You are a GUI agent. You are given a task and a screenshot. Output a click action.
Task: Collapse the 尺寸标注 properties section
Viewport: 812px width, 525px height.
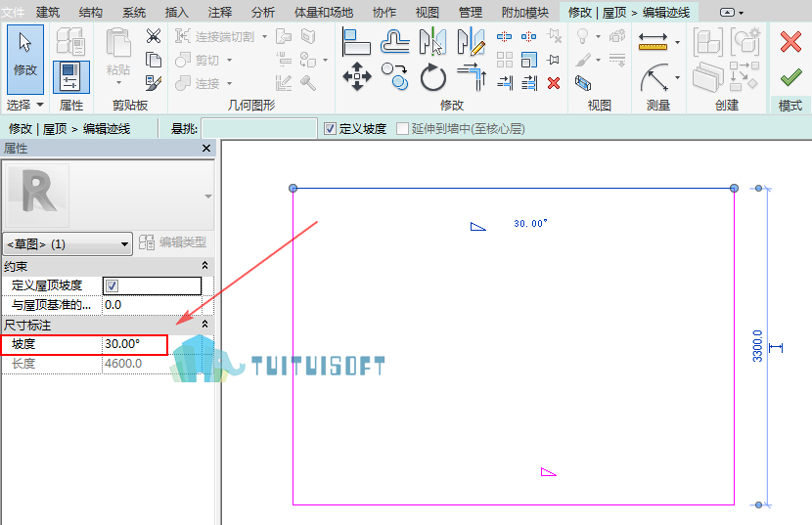coord(205,325)
